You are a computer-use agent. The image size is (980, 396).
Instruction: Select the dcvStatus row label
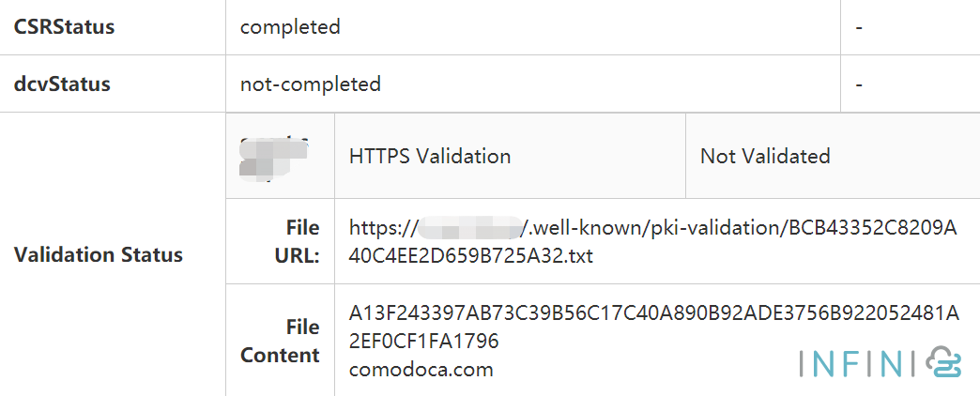[x=62, y=84]
